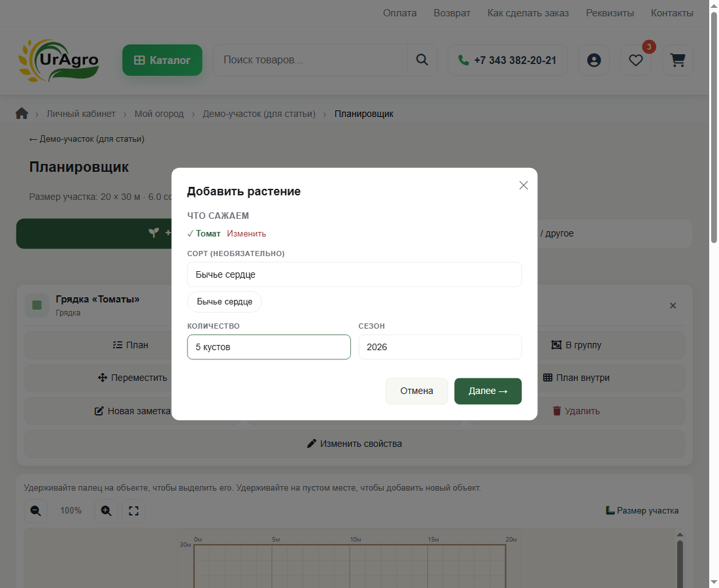
Task: Go to home via breadcrumb house icon
Action: (x=22, y=113)
